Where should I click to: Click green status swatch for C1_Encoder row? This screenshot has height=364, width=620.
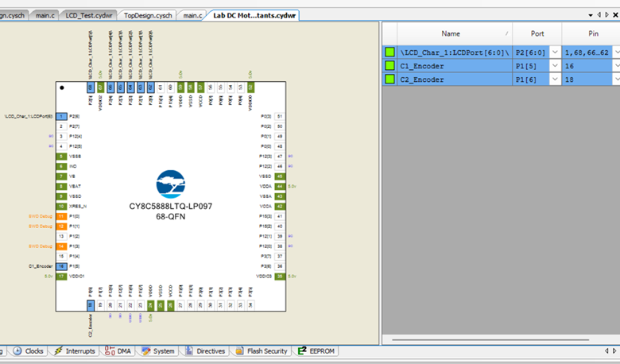389,66
